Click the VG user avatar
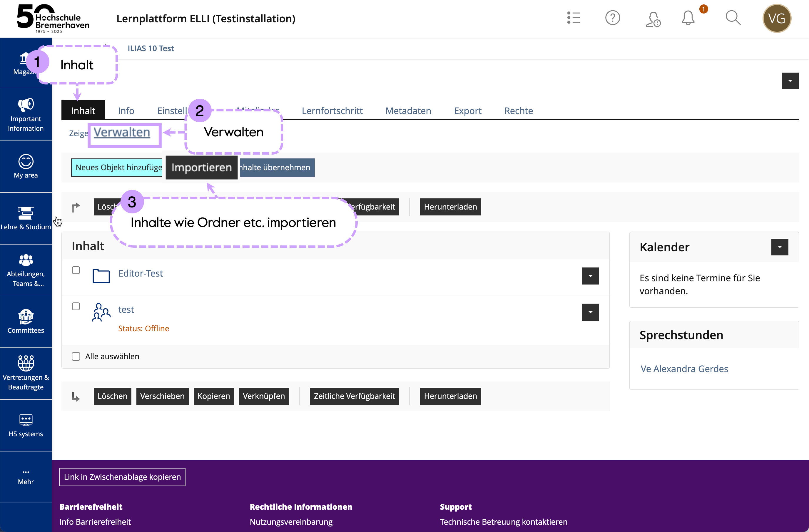 [777, 18]
